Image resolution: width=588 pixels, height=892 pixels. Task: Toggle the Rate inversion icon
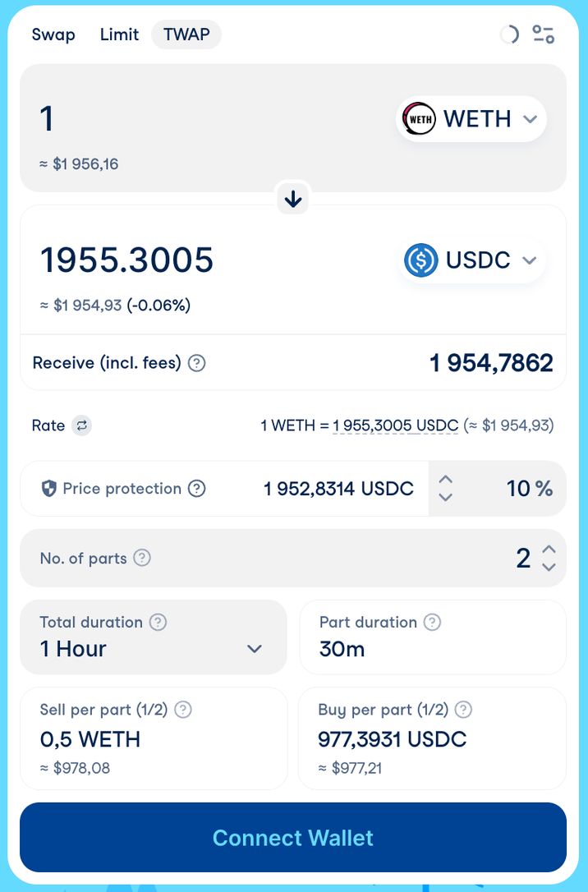coord(81,425)
